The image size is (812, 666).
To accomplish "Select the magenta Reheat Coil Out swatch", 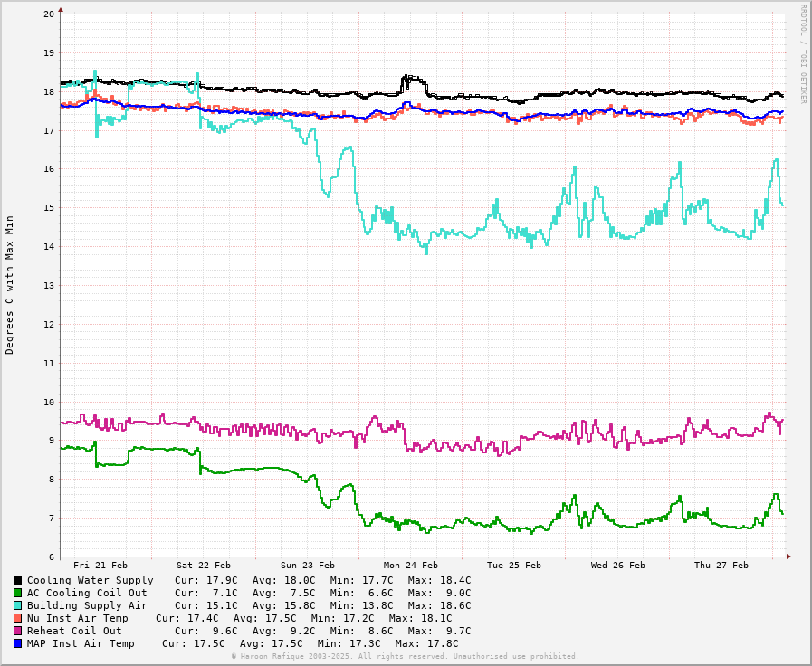I will [x=17, y=631].
